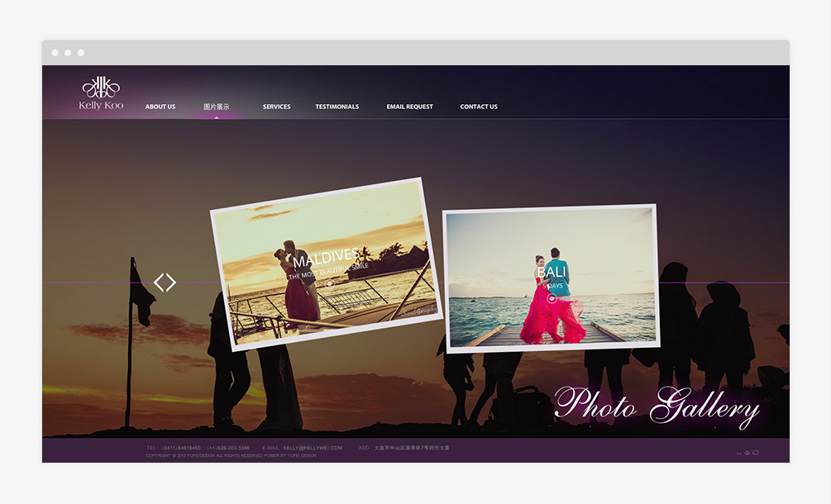The width and height of the screenshot is (831, 504).
Task: Open the Testimonials section
Action: pyautogui.click(x=337, y=107)
